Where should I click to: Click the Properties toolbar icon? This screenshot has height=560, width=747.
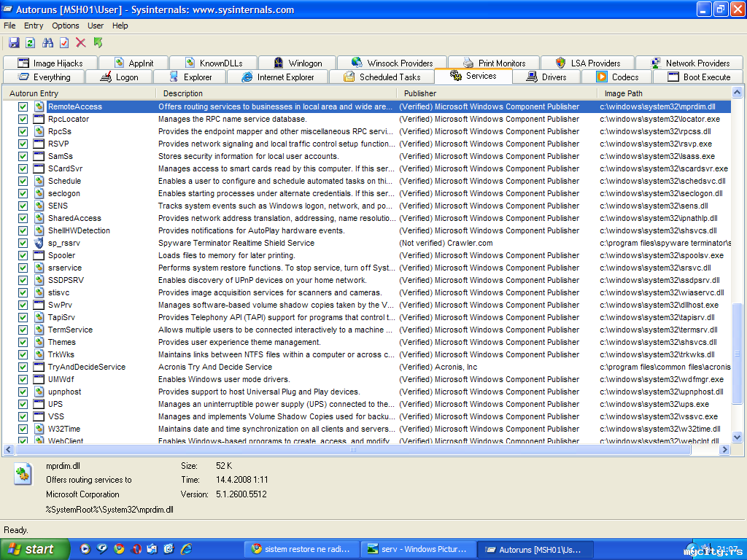point(64,43)
